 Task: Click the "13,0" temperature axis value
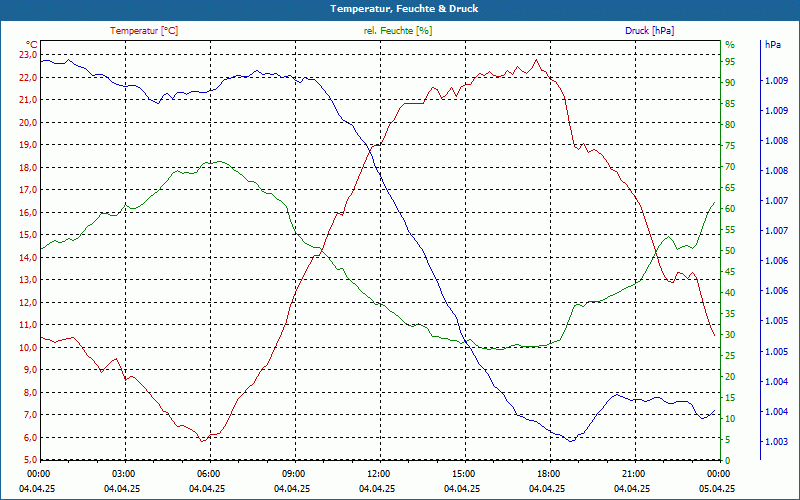(x=29, y=280)
